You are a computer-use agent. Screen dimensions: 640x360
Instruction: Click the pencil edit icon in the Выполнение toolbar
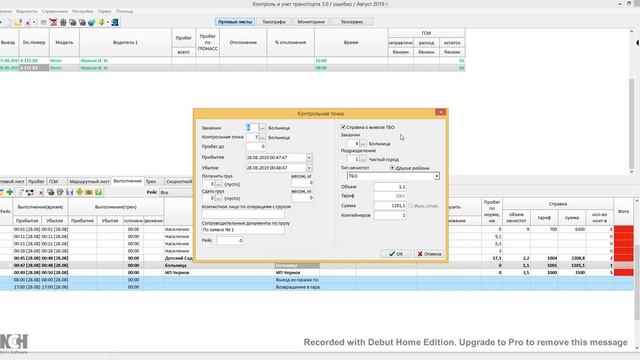tap(21, 192)
